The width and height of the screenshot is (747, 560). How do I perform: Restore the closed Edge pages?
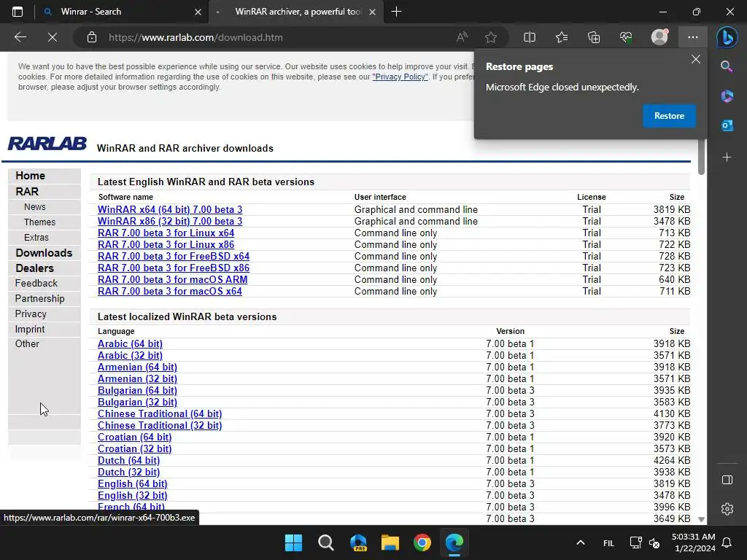pos(669,116)
